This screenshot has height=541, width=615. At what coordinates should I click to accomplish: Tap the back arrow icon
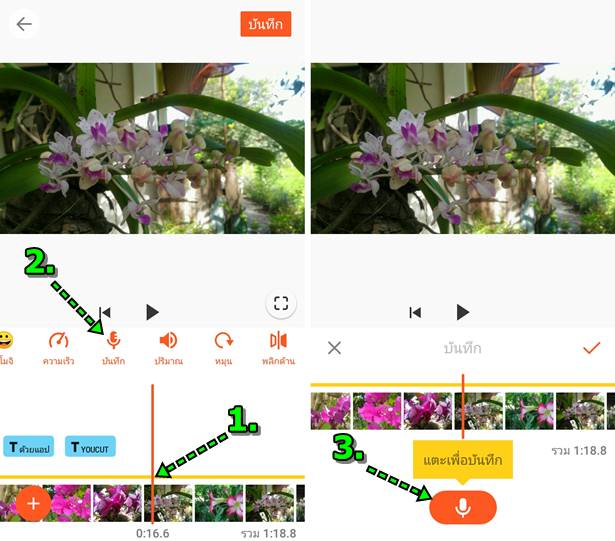(24, 24)
